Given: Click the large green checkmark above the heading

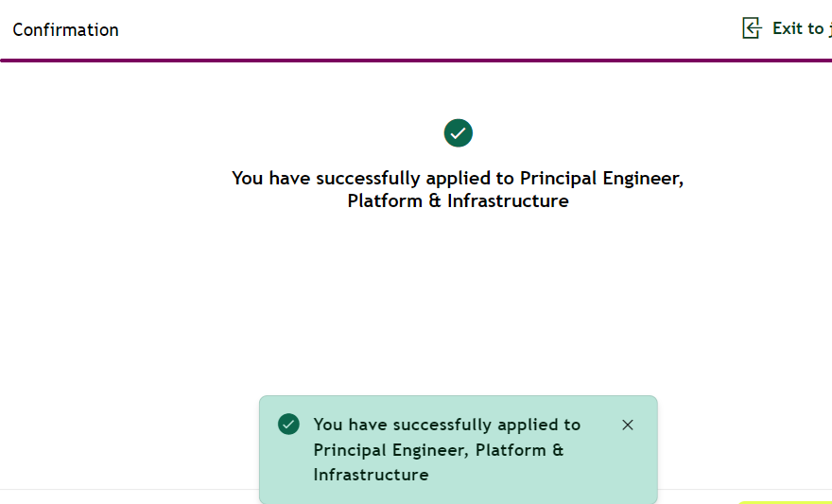Looking at the screenshot, I should coord(459,133).
